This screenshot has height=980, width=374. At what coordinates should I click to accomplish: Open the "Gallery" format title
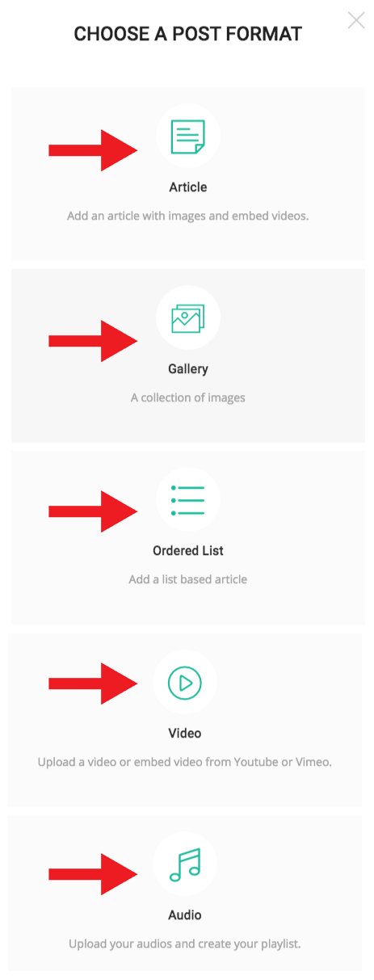click(188, 369)
